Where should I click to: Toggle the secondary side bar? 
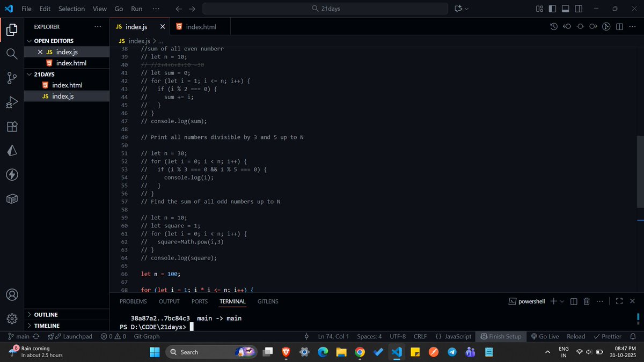pyautogui.click(x=578, y=9)
